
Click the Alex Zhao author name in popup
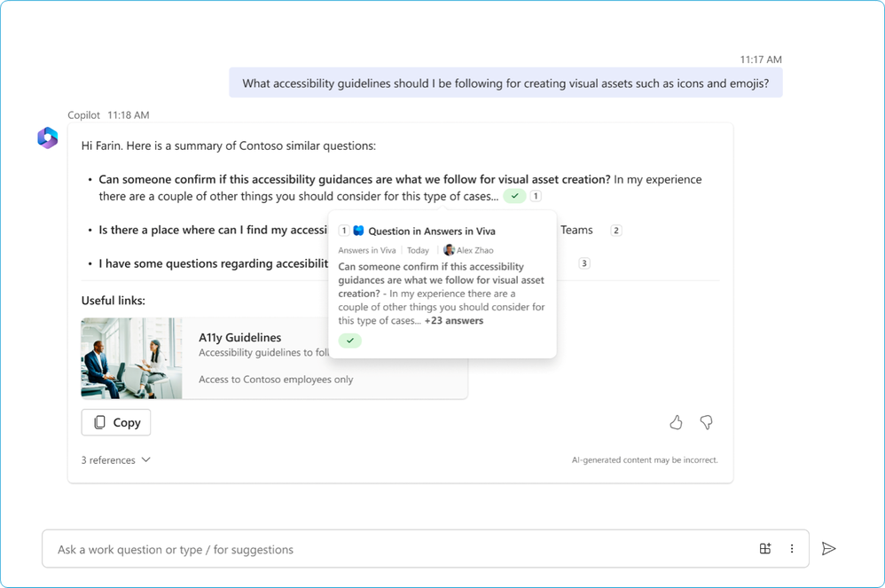pos(474,250)
